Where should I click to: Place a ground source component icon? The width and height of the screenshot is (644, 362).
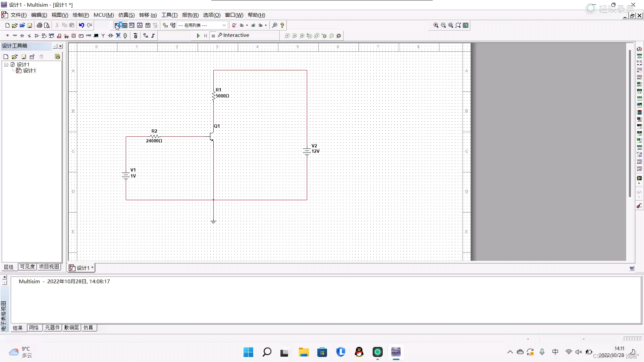pyautogui.click(x=7, y=36)
